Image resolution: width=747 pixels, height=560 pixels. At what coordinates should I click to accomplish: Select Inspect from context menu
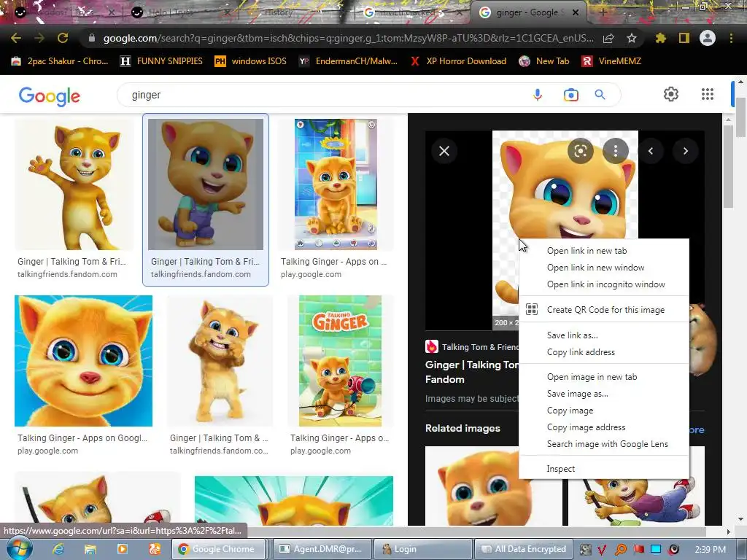604,469
